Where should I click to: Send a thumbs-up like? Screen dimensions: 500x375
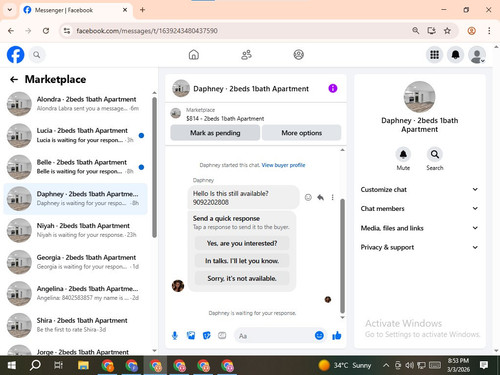[x=337, y=335]
